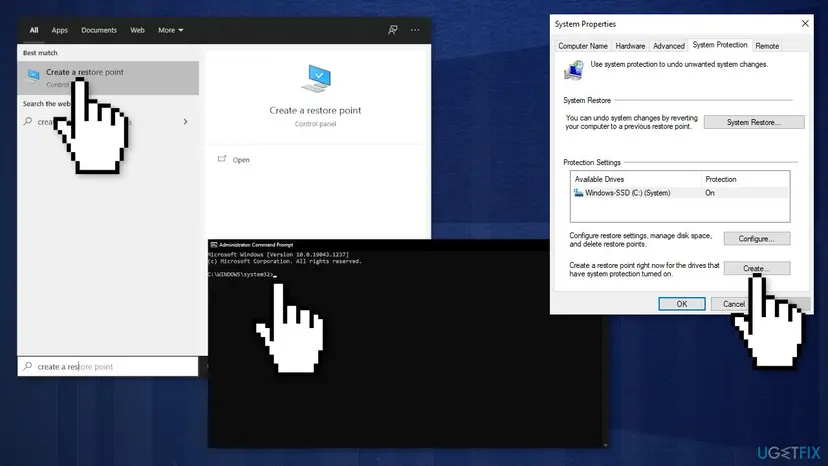Open the Advanced tab
Screen dimensions: 828x466
(669, 46)
